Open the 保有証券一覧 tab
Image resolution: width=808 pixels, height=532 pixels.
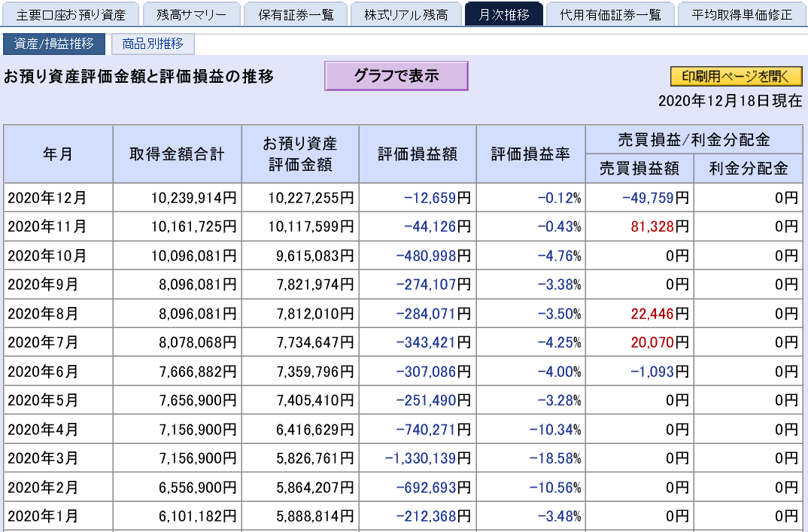(x=296, y=14)
